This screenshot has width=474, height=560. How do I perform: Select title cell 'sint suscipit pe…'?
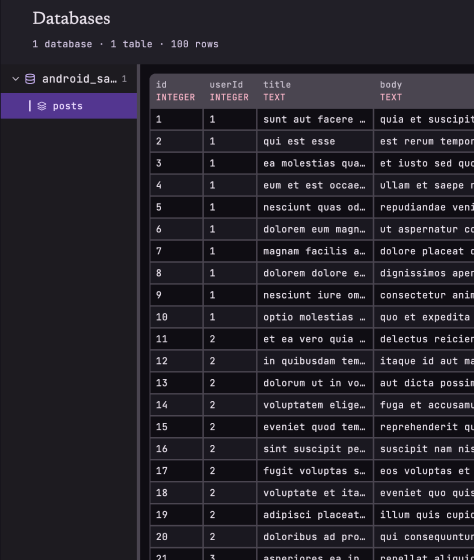pyautogui.click(x=315, y=449)
